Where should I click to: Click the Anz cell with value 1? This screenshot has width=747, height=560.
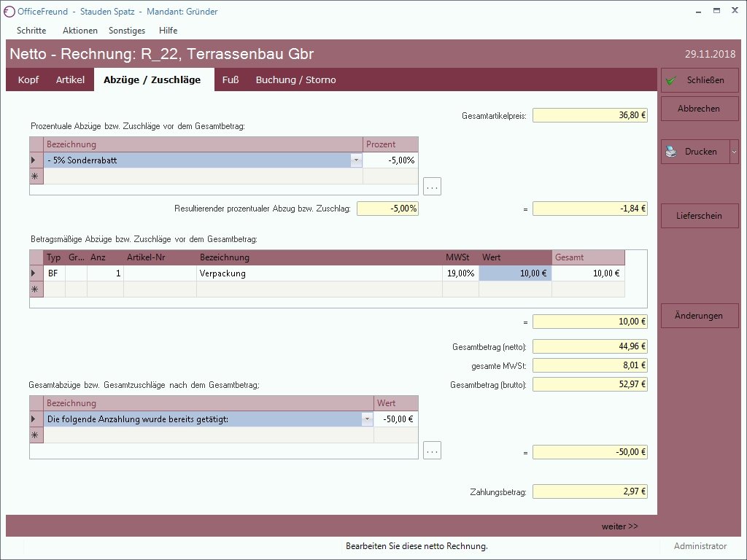point(105,273)
